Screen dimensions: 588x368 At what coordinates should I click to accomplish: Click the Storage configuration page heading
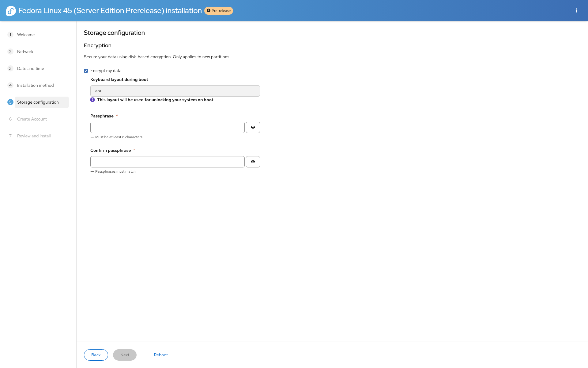[114, 33]
